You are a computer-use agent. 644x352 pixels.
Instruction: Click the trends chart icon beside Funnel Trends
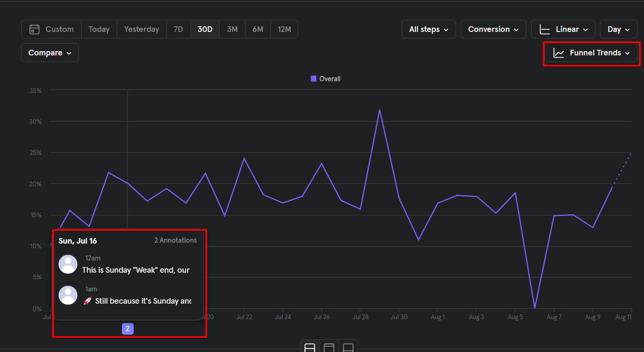coord(558,53)
